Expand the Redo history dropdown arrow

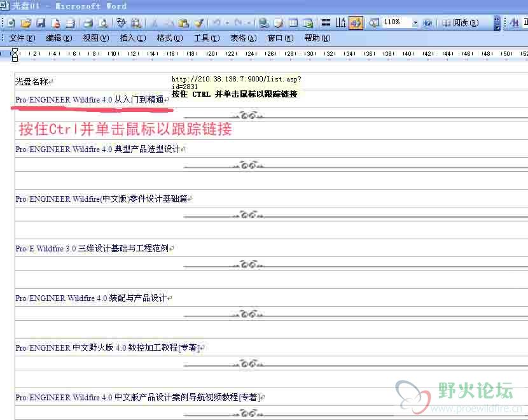coord(249,23)
